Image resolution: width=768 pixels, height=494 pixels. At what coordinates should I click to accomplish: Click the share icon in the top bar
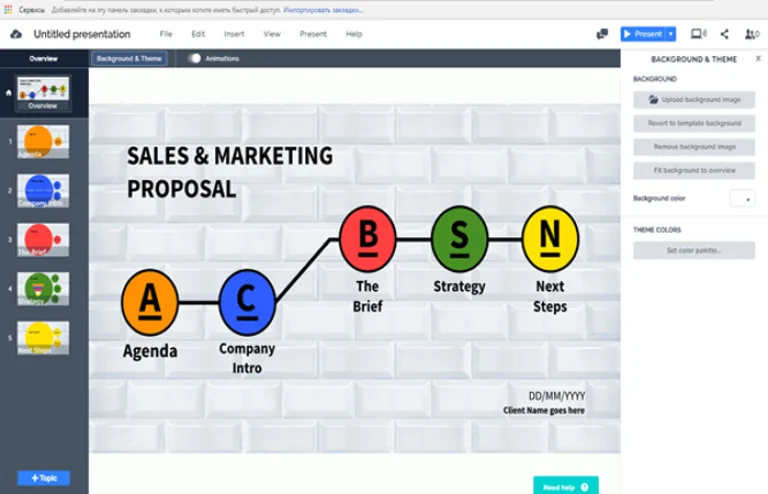pyautogui.click(x=724, y=34)
